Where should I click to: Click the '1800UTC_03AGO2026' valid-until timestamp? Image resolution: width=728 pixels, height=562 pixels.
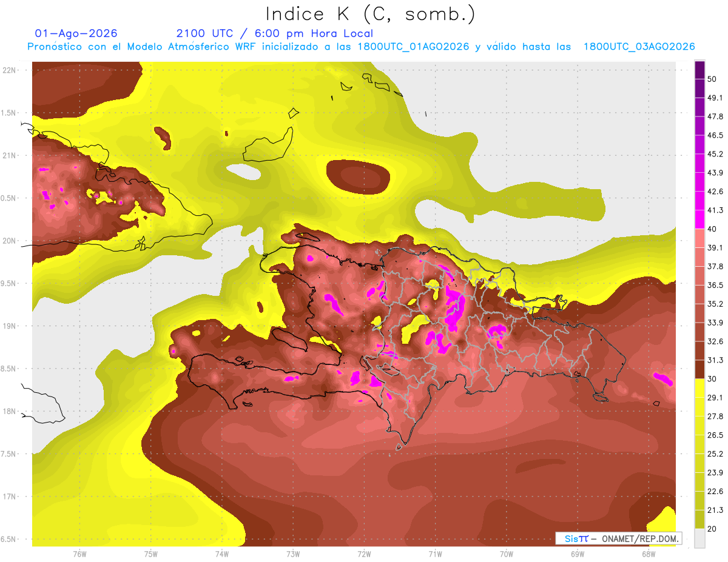coord(639,47)
